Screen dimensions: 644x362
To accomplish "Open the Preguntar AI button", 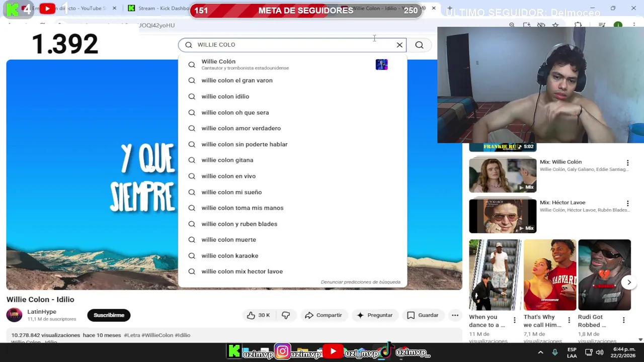I will (x=374, y=315).
